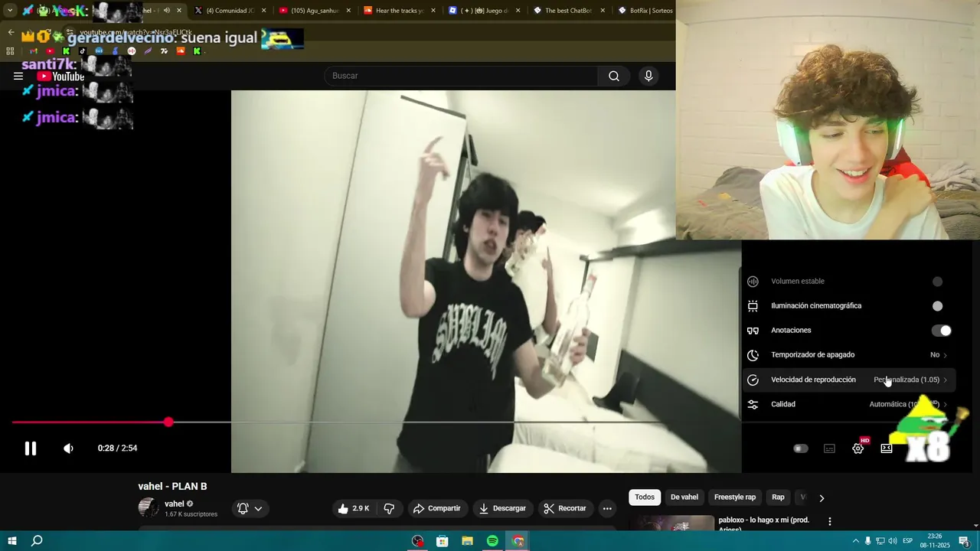This screenshot has height=551, width=980.
Task: Open the Windows Start menu
Action: pos(12,541)
